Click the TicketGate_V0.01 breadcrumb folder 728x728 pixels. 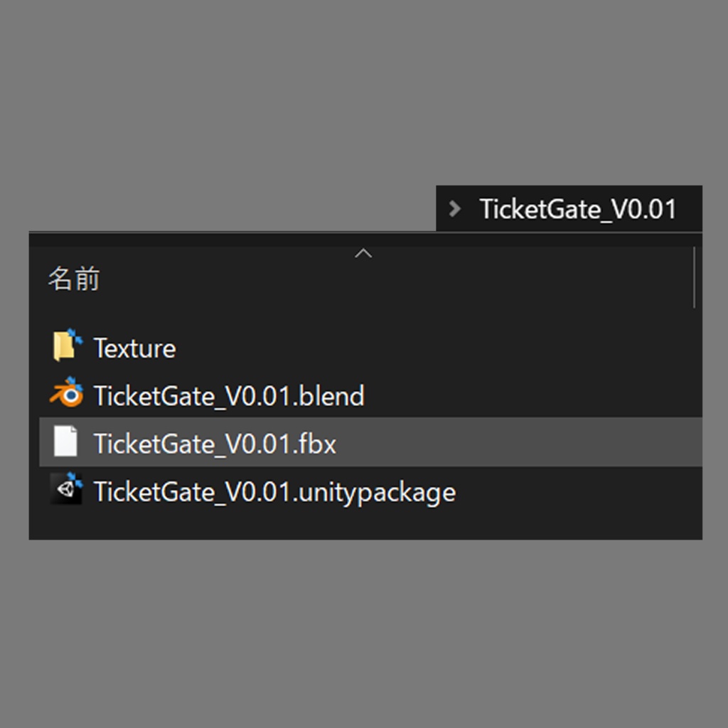point(577,210)
